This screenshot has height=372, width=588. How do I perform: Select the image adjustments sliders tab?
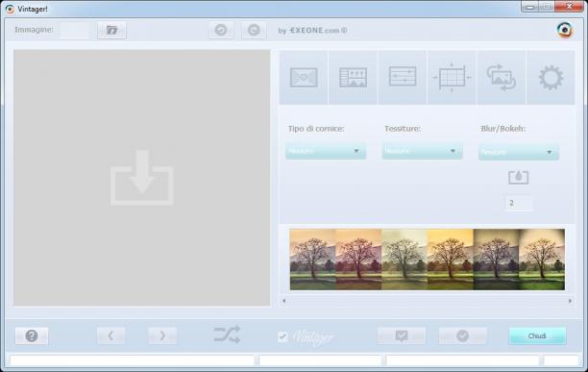tap(353, 78)
